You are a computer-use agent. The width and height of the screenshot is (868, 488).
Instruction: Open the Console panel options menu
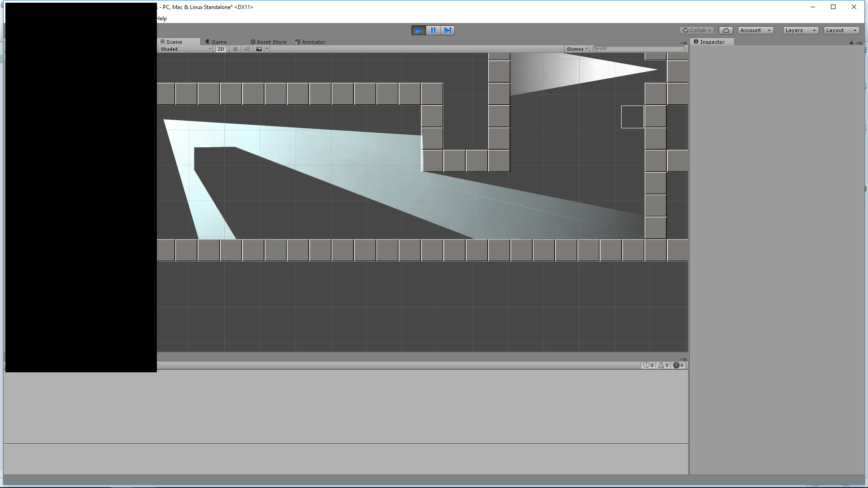[x=684, y=359]
